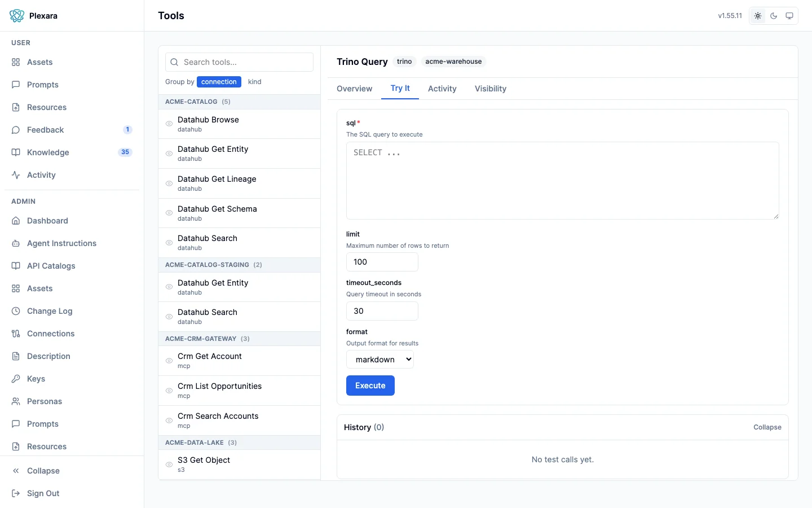This screenshot has width=812, height=508.
Task: Focus the Search tools field
Action: (239, 62)
